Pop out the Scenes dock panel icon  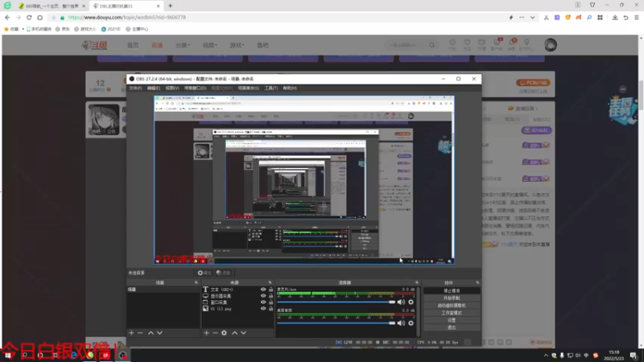pyautogui.click(x=196, y=282)
